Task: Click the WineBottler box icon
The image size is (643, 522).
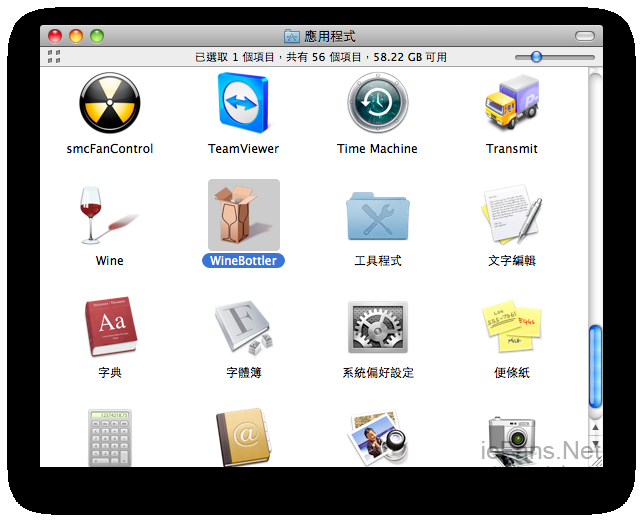Action: tap(244, 214)
